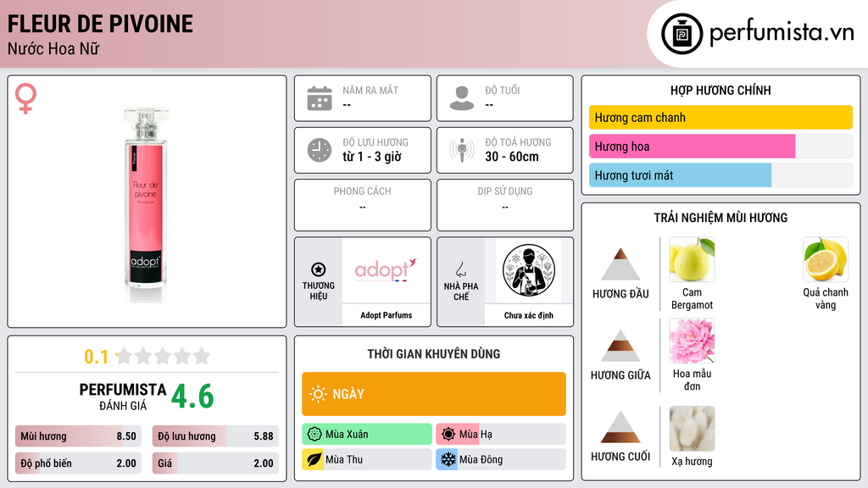Click the 0.1 user rating number
This screenshot has width=868, height=488.
[x=97, y=357]
